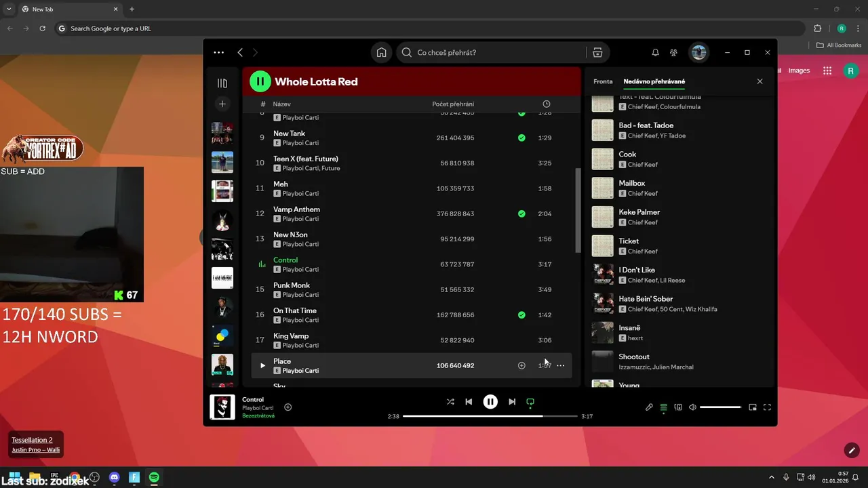Select track King Vamp
This screenshot has height=488, width=868.
pyautogui.click(x=412, y=340)
